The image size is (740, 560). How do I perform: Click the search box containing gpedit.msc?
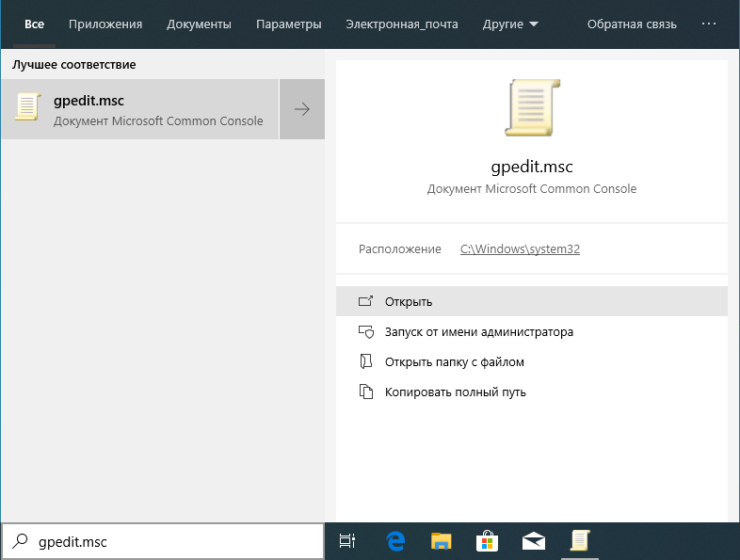coord(163,541)
